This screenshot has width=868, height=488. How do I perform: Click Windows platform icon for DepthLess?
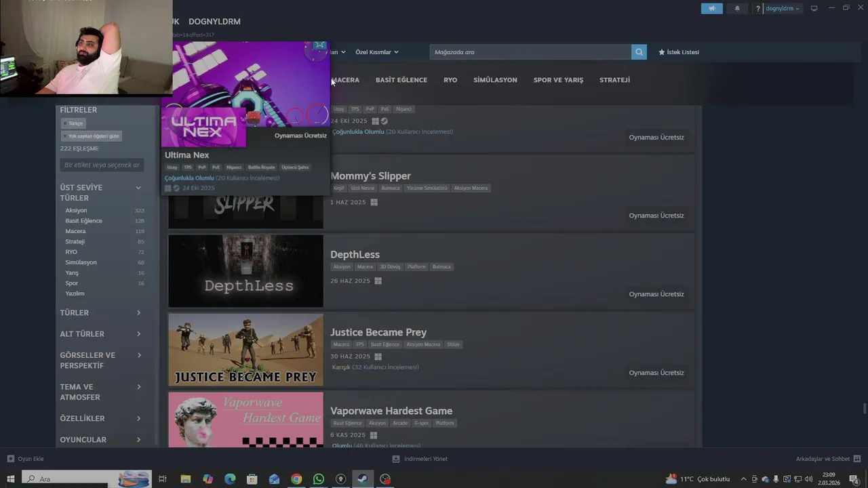point(378,281)
